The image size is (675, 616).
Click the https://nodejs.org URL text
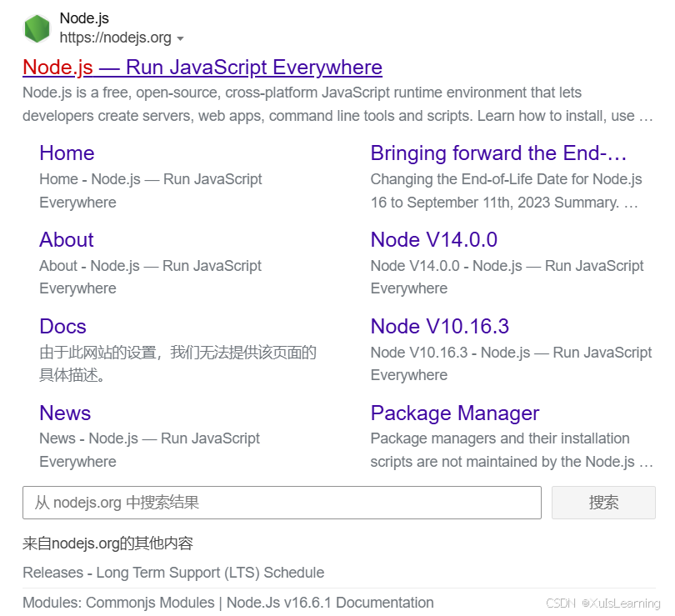pos(115,38)
